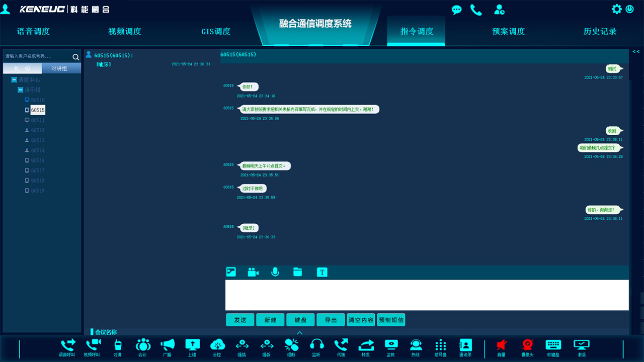Screen dimensions: 644x362
Task: Insert an image via picture icon
Action: click(x=231, y=272)
